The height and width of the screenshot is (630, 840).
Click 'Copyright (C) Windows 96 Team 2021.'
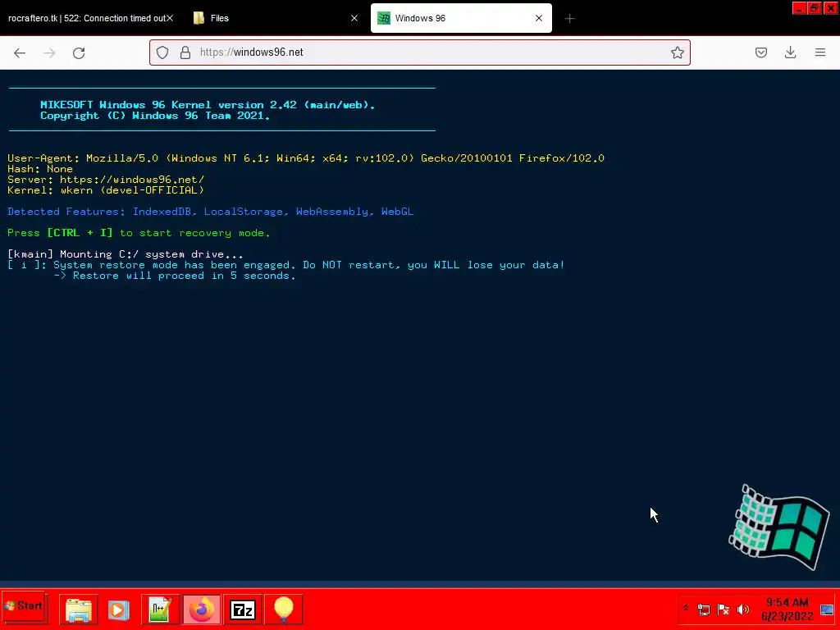[155, 116]
